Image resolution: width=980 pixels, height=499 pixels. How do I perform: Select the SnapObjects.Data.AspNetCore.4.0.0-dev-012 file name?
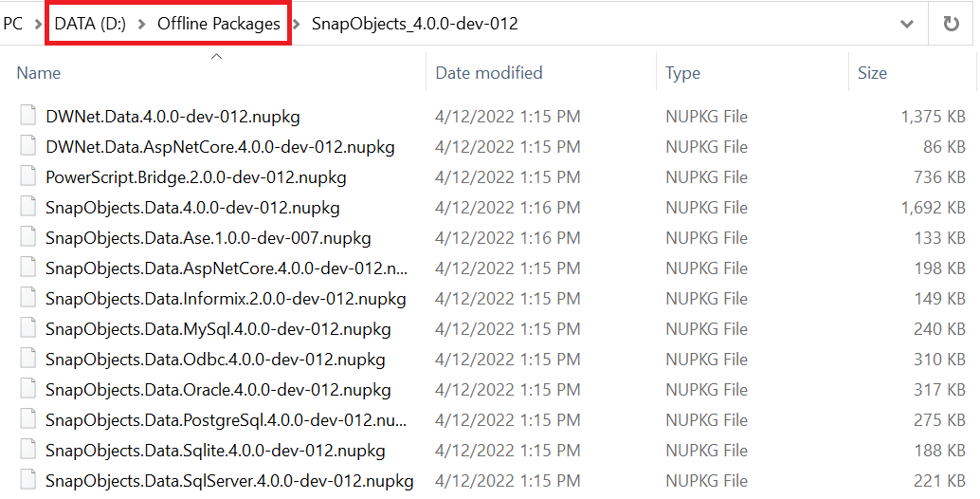[x=227, y=268]
